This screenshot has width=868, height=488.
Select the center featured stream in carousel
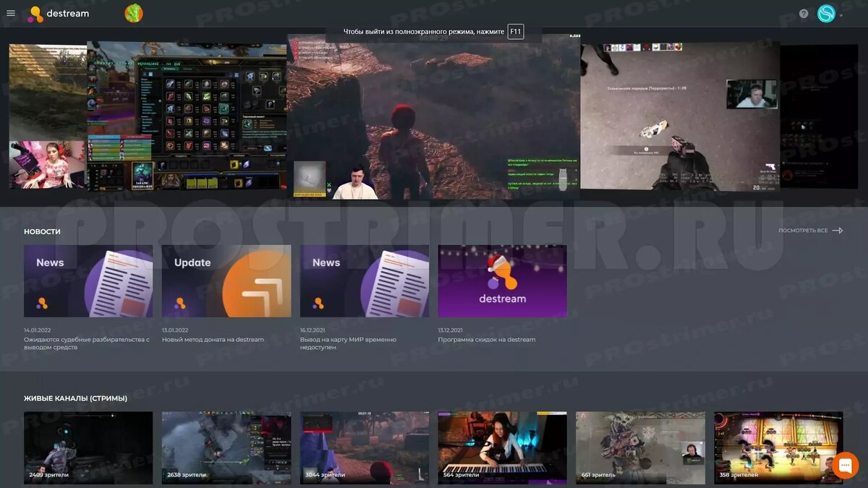pos(433,116)
